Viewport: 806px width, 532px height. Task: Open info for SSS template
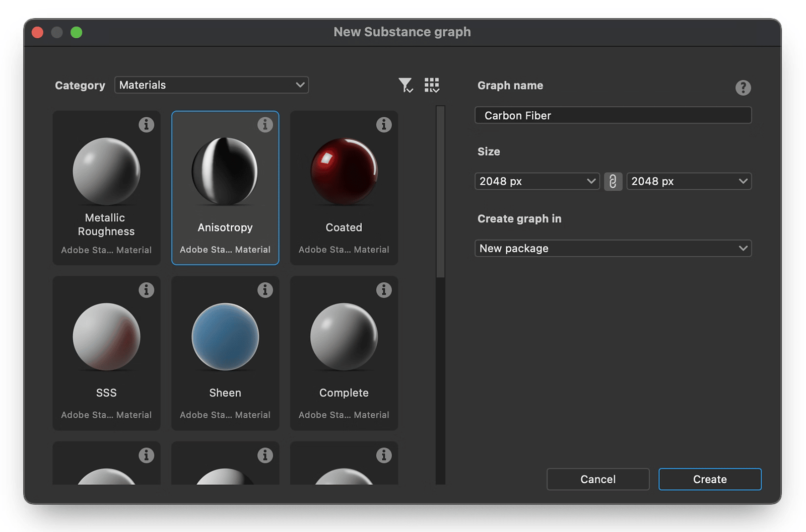(146, 290)
